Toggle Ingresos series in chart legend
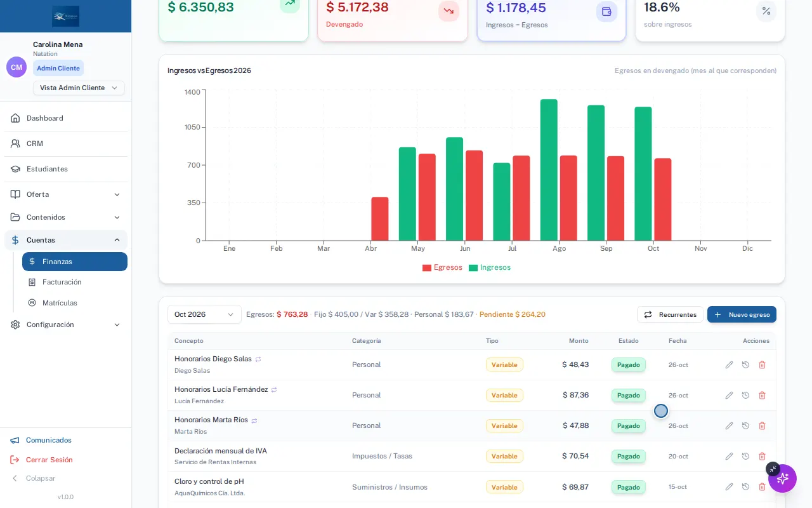Image resolution: width=812 pixels, height=508 pixels. tap(490, 267)
